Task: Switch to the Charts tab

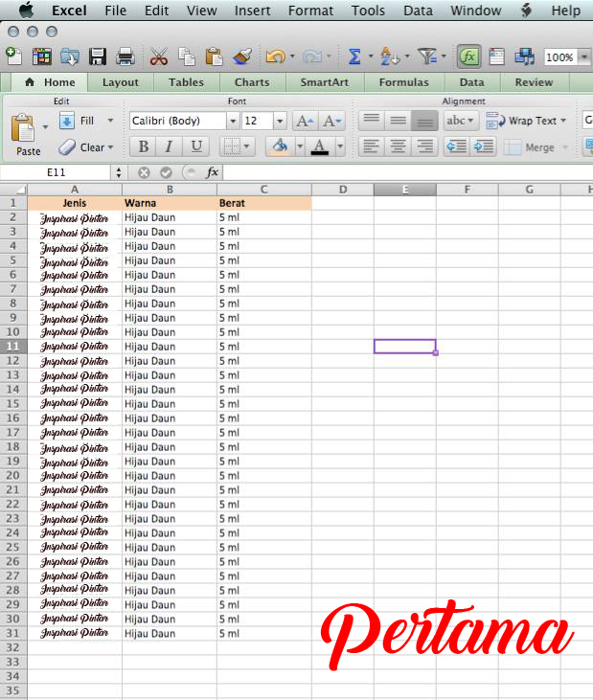Action: tap(252, 82)
